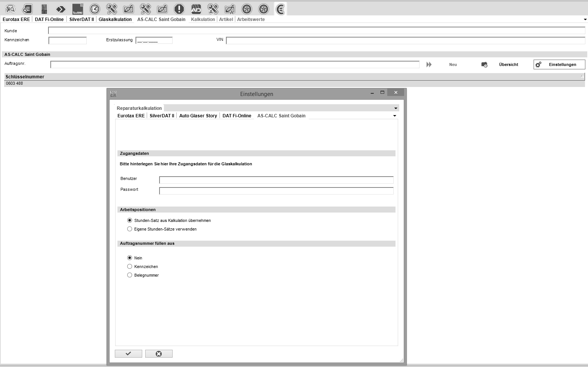The width and height of the screenshot is (588, 367).
Task: Choose Kennzeichen radio option
Action: coord(129,267)
